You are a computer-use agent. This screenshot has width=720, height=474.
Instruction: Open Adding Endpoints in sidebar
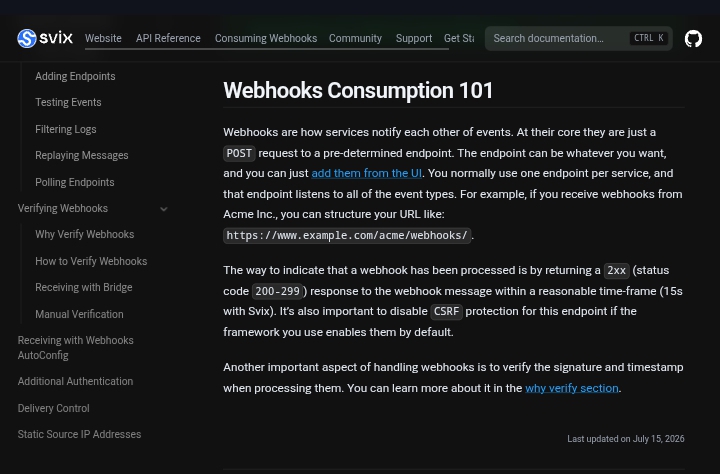click(75, 76)
